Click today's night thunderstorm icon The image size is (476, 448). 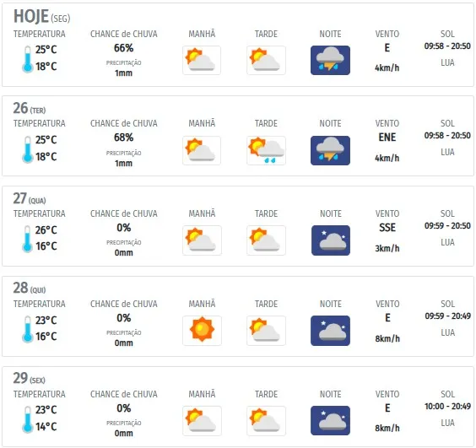[330, 60]
